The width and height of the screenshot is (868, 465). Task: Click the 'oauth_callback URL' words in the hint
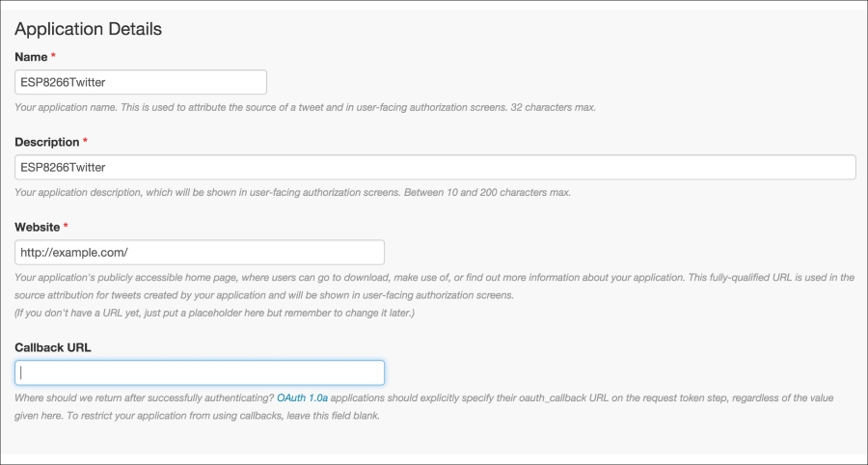coord(562,398)
